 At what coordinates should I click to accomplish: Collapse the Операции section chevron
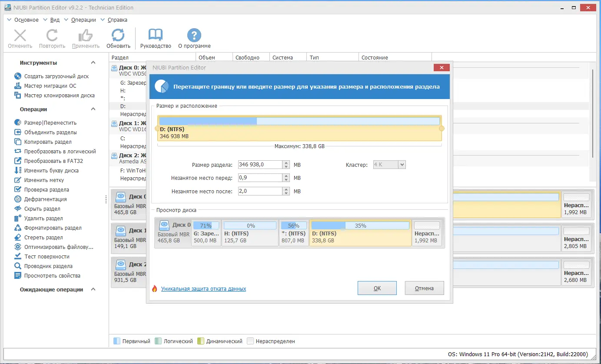[x=93, y=109]
